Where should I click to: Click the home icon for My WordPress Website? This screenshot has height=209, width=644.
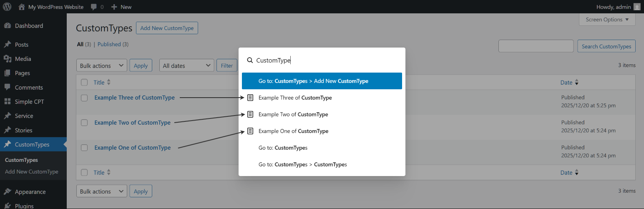(22, 7)
